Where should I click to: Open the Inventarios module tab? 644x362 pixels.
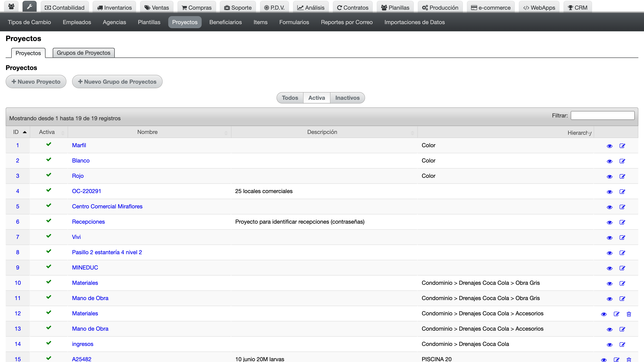click(114, 7)
